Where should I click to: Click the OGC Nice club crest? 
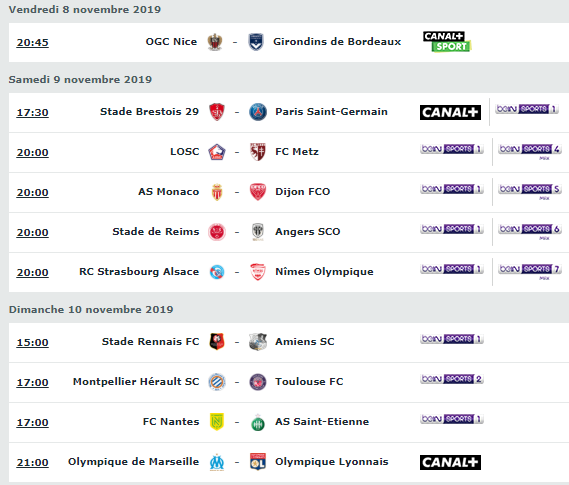215,42
